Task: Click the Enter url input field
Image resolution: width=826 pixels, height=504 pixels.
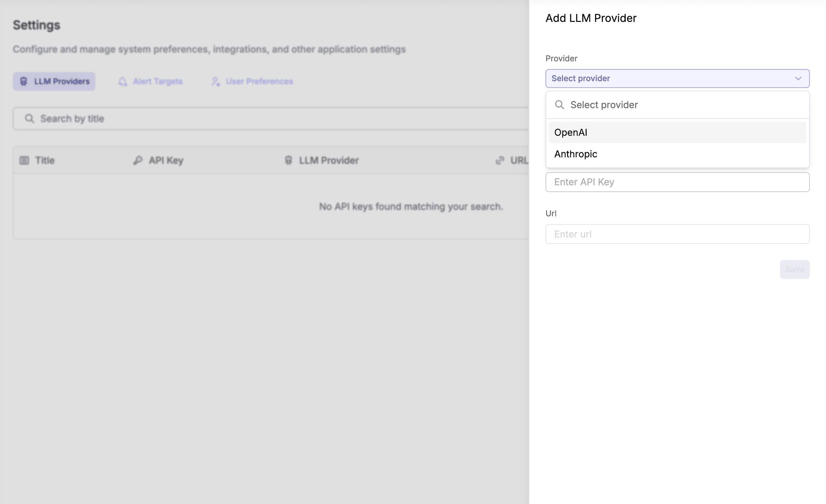Action: tap(677, 234)
